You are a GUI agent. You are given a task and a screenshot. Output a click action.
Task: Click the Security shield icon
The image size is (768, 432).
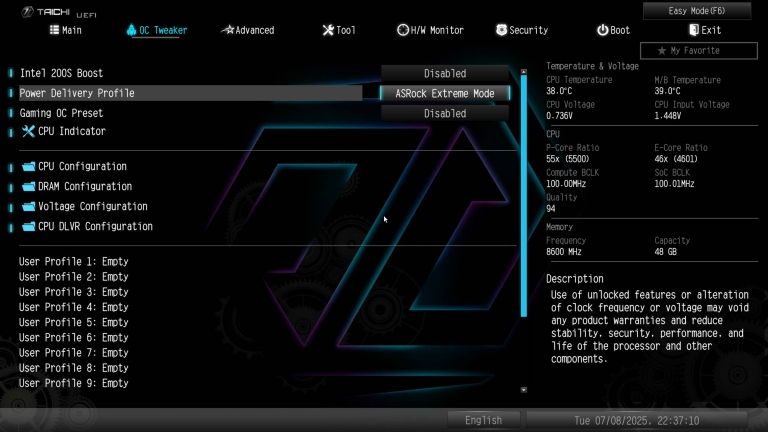pos(501,30)
